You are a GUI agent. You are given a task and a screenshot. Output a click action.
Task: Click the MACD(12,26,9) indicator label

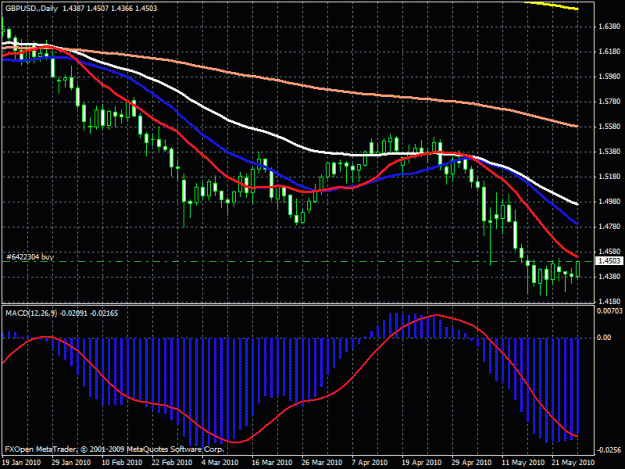pyautogui.click(x=61, y=313)
